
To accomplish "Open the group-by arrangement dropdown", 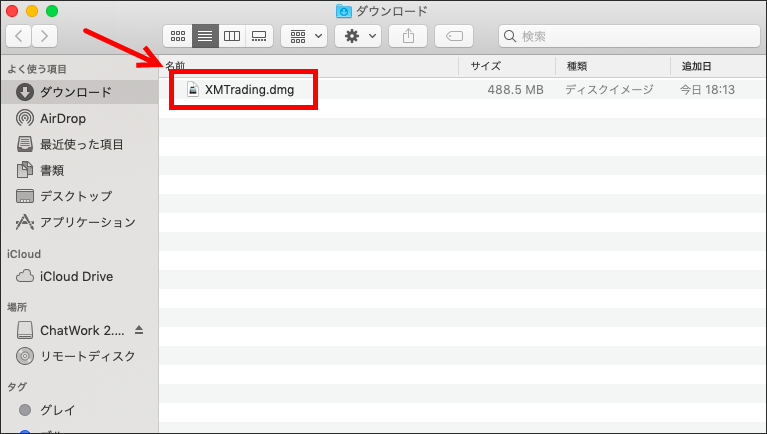I will click(x=304, y=36).
